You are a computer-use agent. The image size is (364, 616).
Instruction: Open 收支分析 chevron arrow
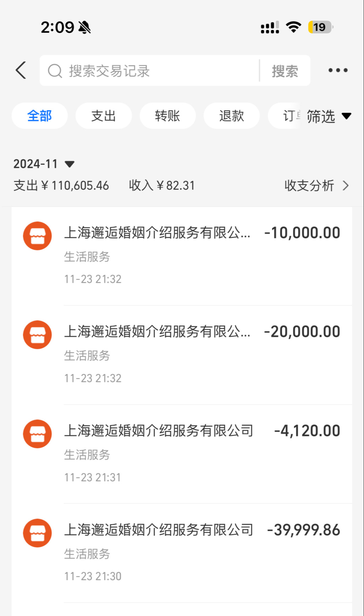coord(346,185)
